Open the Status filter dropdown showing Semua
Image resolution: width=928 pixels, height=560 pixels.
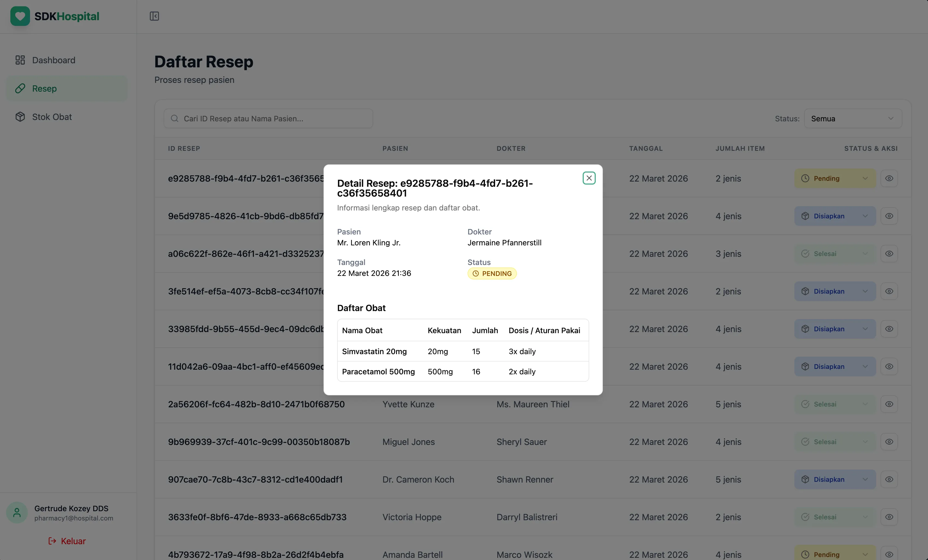853,118
